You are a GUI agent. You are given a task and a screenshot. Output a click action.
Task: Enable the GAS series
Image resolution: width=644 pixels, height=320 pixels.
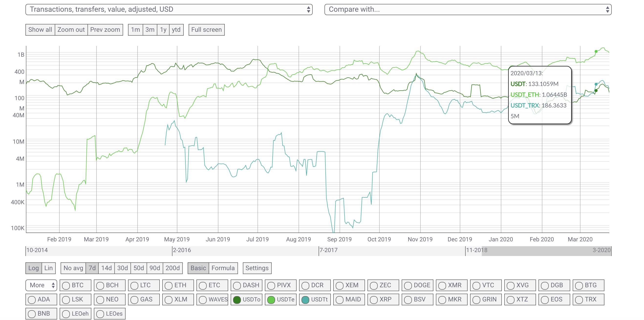click(x=144, y=299)
